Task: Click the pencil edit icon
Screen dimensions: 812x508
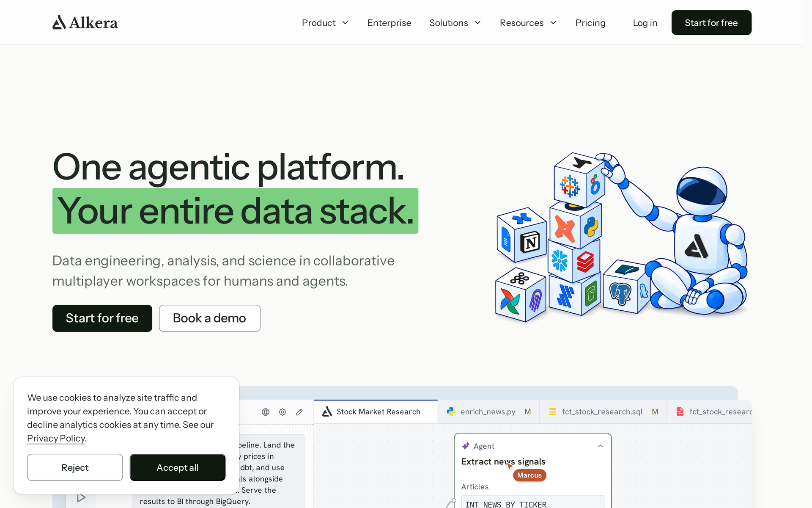Action: (x=299, y=412)
